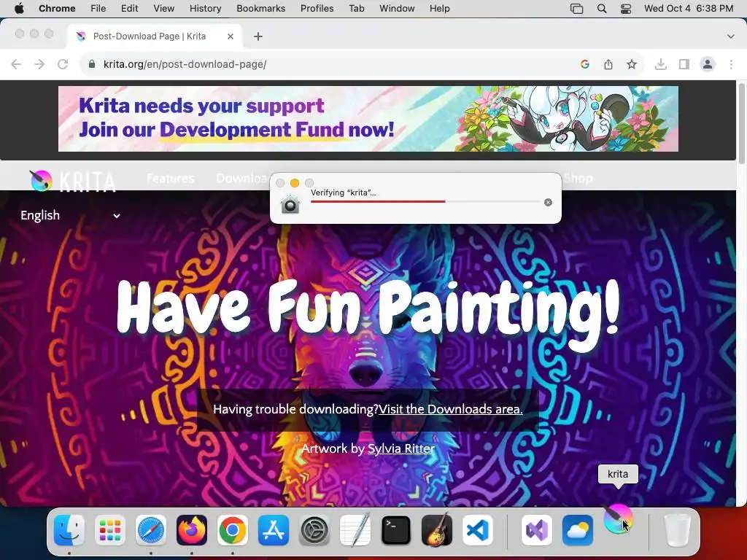The height and width of the screenshot is (560, 747).
Task: Open the Shop link in Krita nav
Action: 578,179
